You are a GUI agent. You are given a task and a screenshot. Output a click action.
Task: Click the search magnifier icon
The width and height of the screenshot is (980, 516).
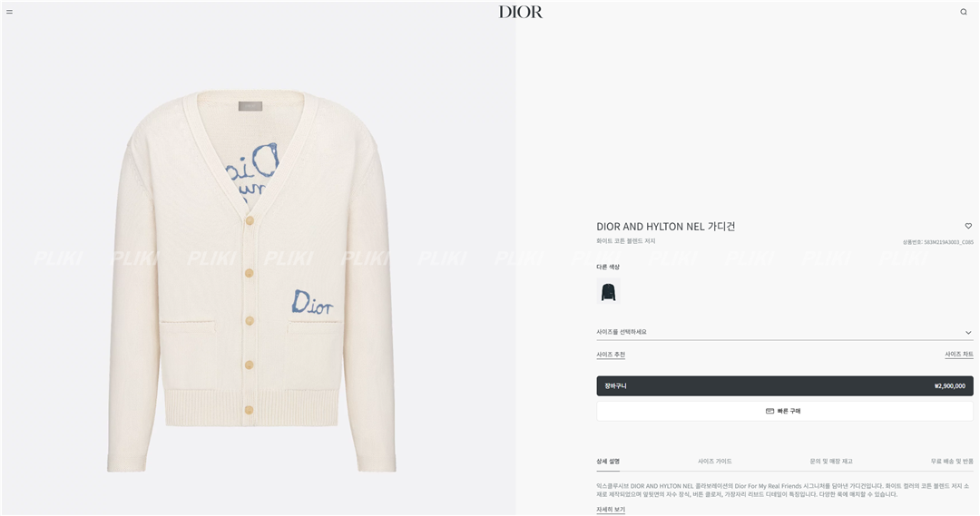(963, 12)
